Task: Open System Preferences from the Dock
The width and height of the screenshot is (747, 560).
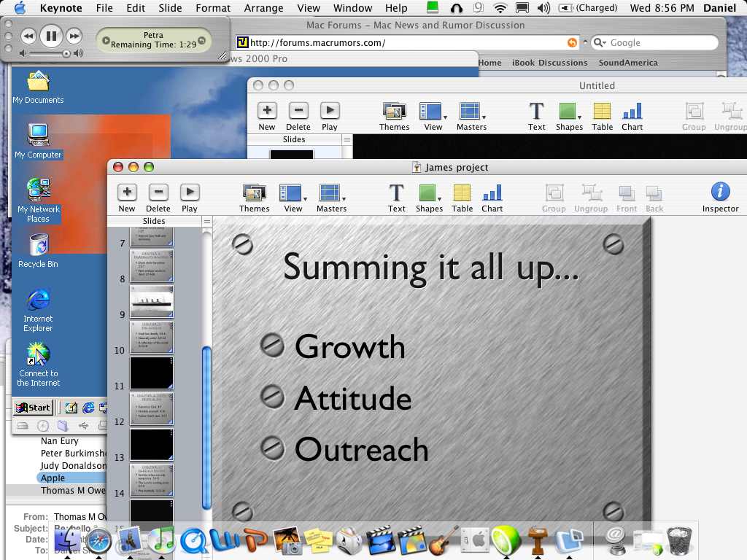Action: (474, 541)
